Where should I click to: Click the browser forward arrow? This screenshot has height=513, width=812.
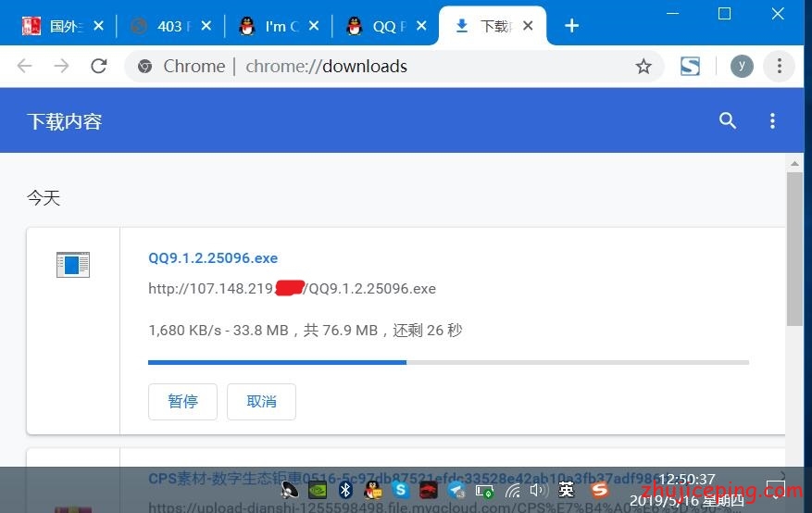click(61, 66)
